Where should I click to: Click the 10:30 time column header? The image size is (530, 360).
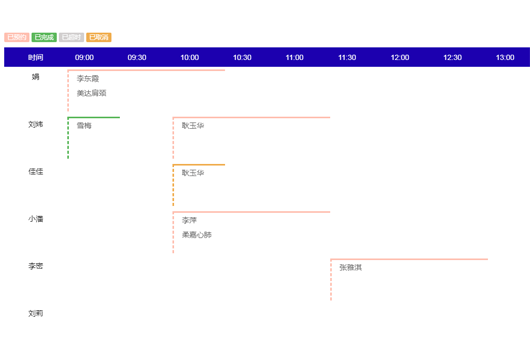242,57
